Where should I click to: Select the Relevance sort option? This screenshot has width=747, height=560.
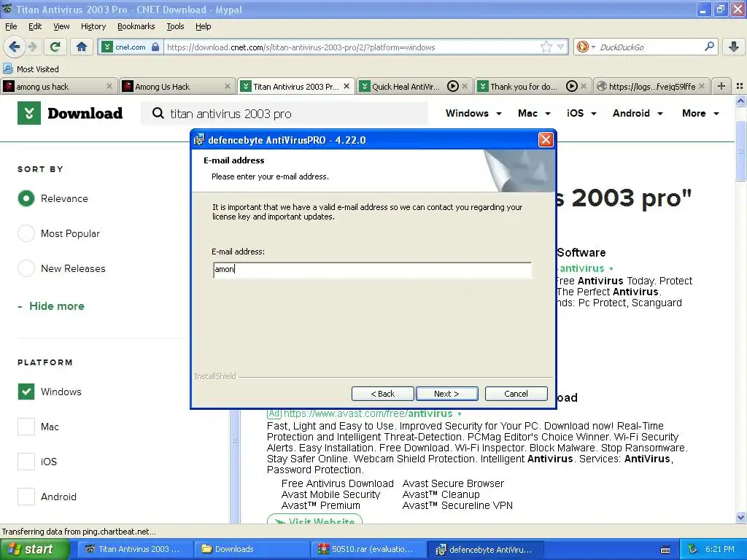tap(26, 198)
